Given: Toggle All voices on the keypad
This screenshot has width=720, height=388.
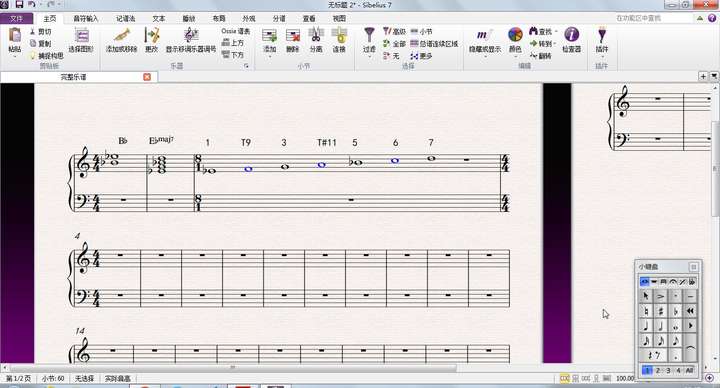Looking at the screenshot, I should point(690,370).
